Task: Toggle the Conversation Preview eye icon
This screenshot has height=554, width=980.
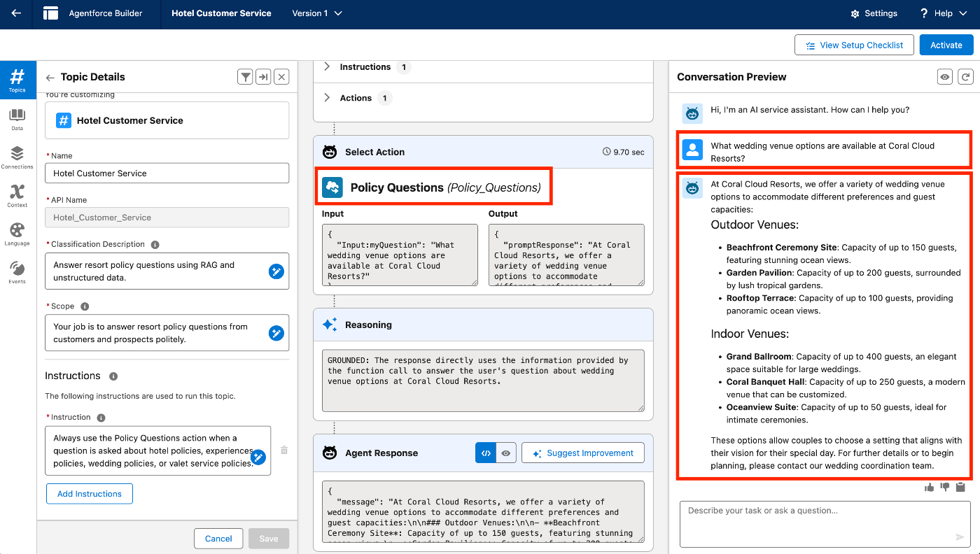Action: point(945,77)
